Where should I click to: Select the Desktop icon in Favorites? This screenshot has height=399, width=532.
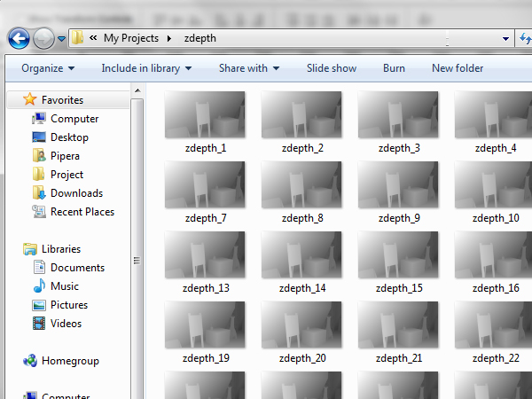pyautogui.click(x=39, y=137)
